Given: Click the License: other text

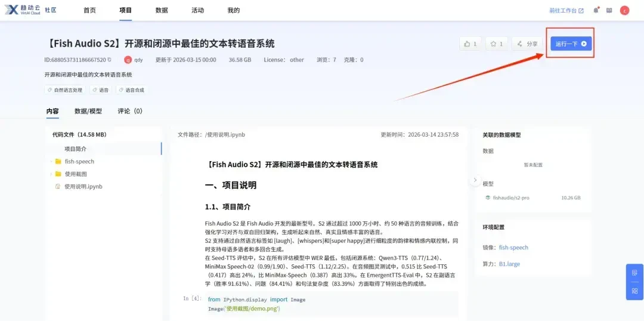Looking at the screenshot, I should tap(284, 60).
